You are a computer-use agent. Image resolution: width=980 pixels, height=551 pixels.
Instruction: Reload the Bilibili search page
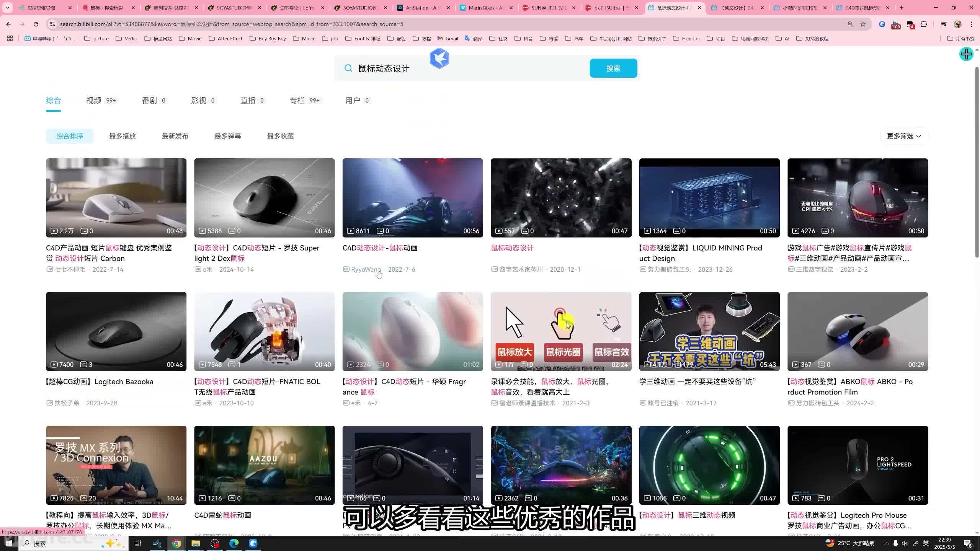[36, 24]
